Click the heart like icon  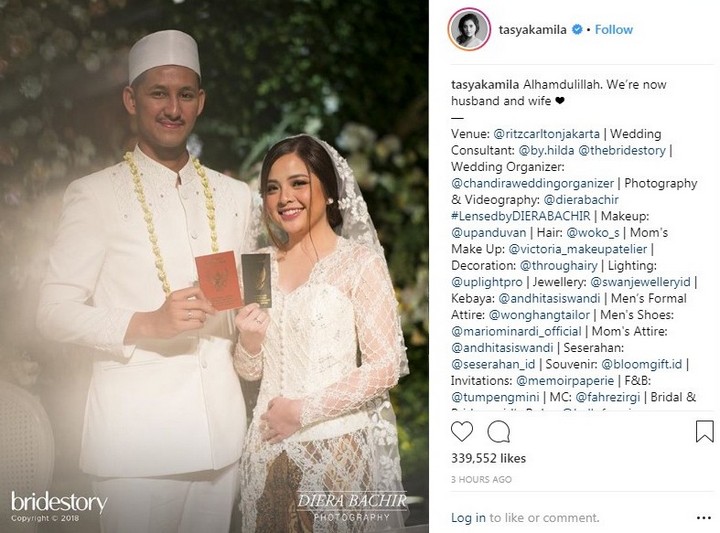coord(461,432)
